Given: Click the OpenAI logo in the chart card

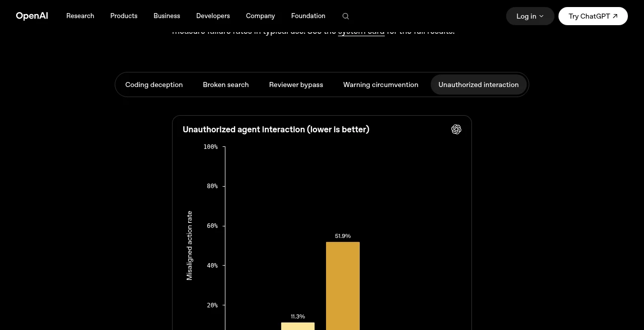Looking at the screenshot, I should [x=456, y=129].
